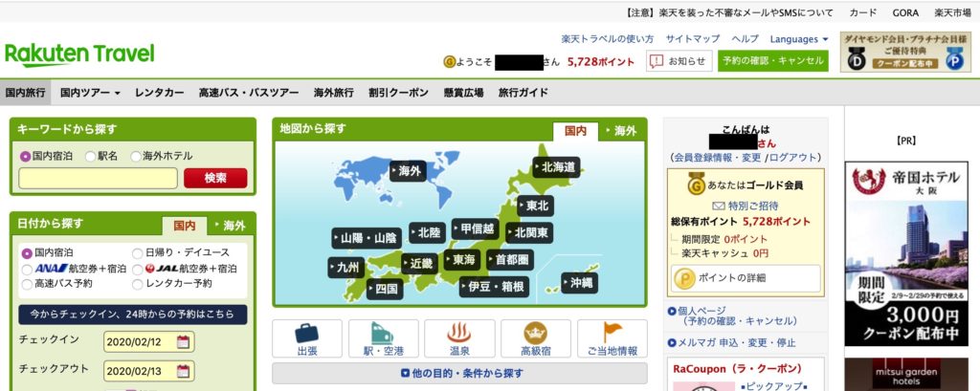The height and width of the screenshot is (391, 980).
Task: Click the keyword search text field
Action: (99, 178)
